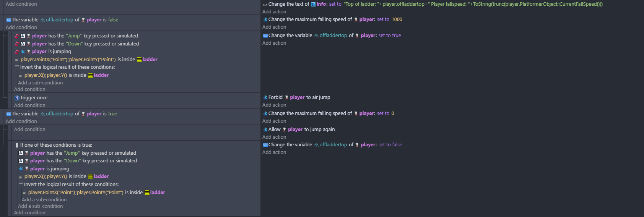Click Add condition beside "Allow player to jump again"
Screen dimensions: 644x217
point(30,130)
